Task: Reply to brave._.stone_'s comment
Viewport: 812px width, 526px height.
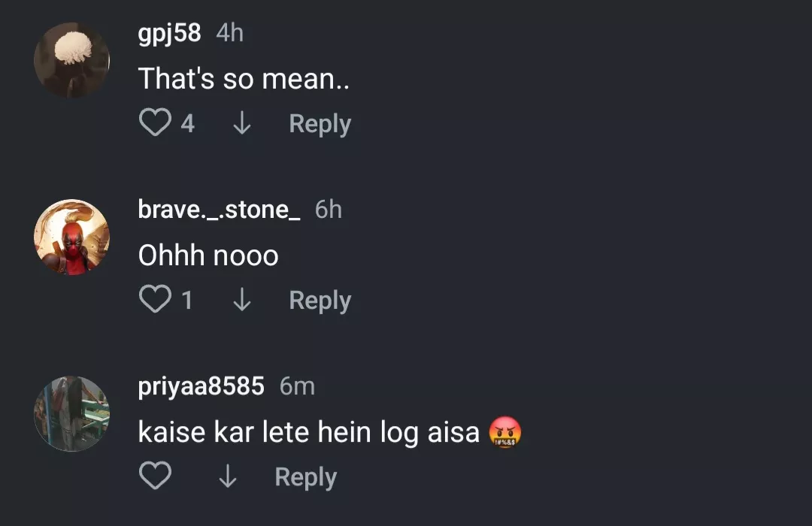Action: coord(320,300)
